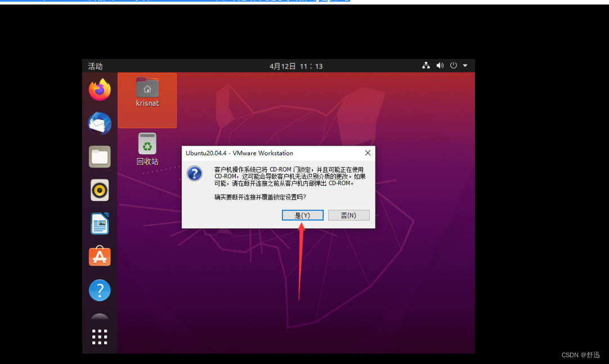Open the Help application
609x364 pixels.
tap(100, 290)
